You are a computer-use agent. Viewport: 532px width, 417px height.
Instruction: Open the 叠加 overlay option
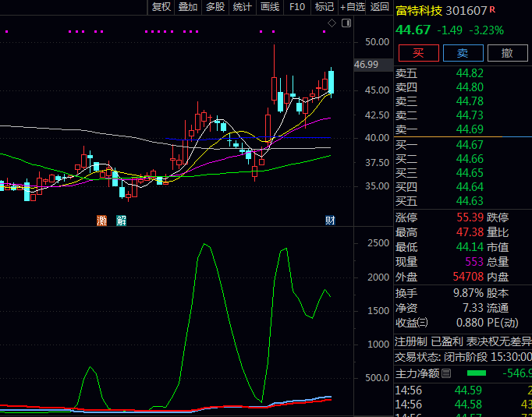[188, 7]
